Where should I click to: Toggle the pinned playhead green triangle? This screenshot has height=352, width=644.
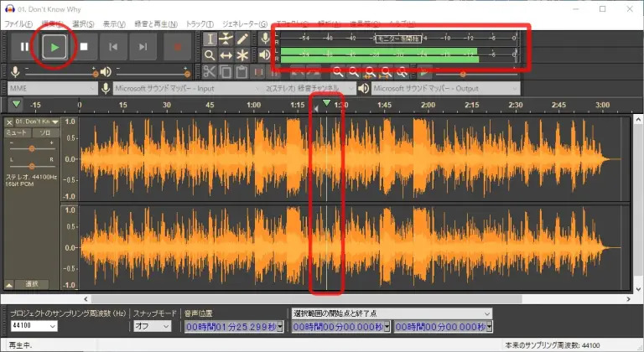pos(17,104)
